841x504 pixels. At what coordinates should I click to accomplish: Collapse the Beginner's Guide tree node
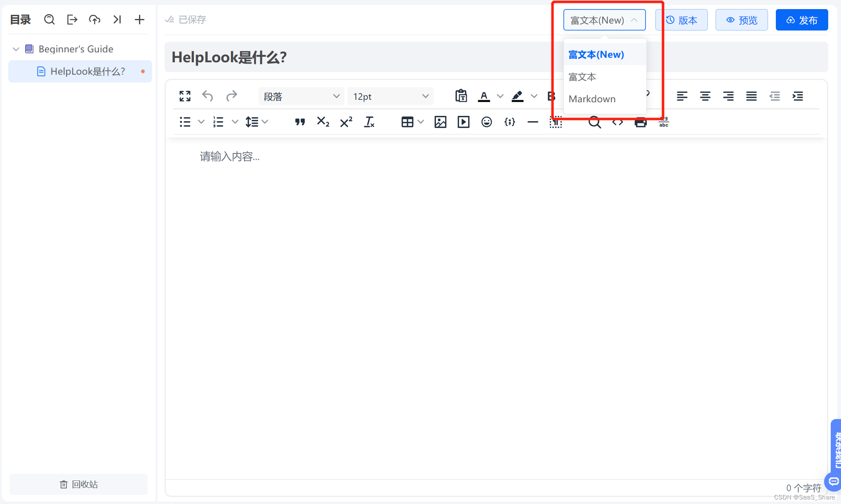tap(16, 49)
